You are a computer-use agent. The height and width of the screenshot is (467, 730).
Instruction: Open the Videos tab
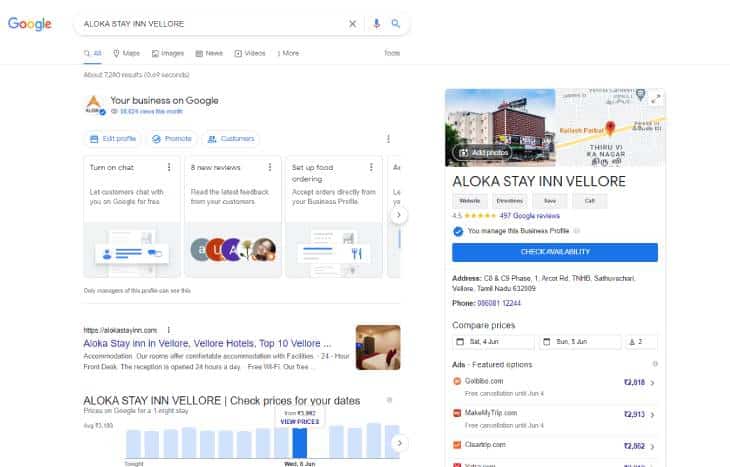[x=250, y=53]
